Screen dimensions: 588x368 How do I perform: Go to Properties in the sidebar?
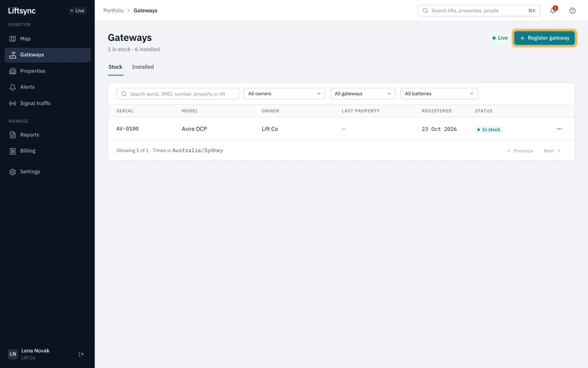tap(47, 71)
